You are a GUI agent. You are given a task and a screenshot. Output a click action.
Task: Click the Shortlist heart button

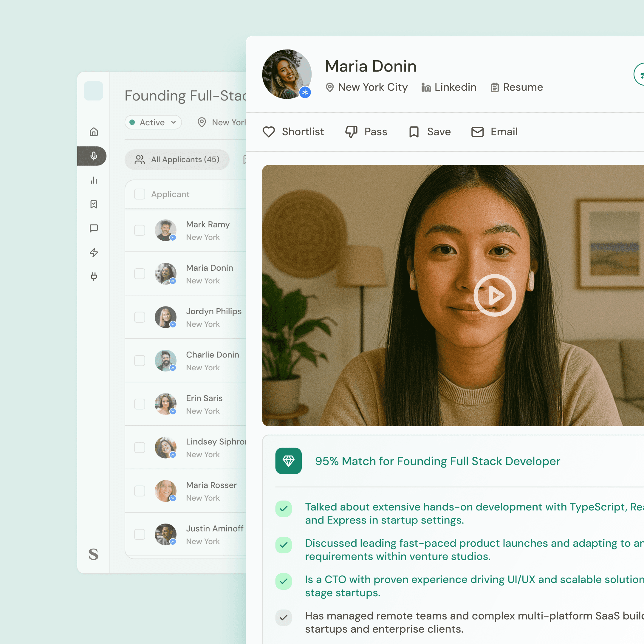click(293, 132)
